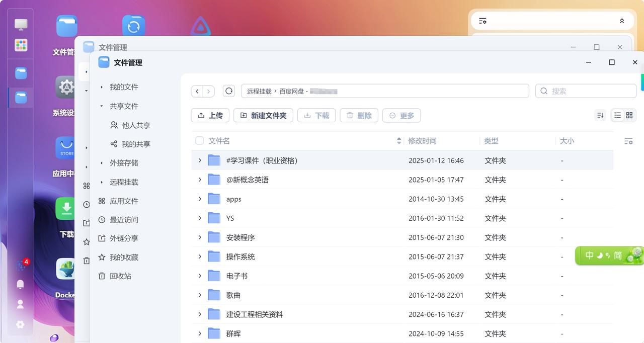Create a folder with 新建文件夹
Screen dimensions: 644x343
[263, 115]
